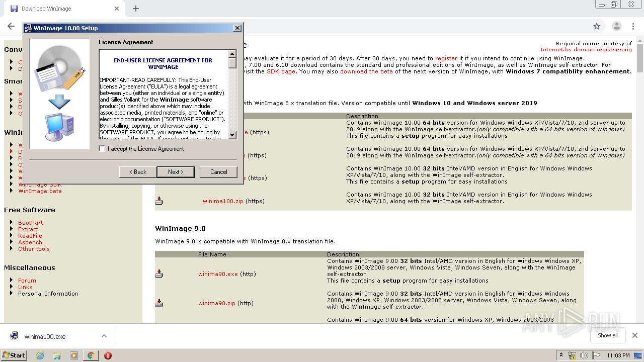Image resolution: width=644 pixels, height=362 pixels.
Task: Open WinImage beta sidebar link
Action: click(x=40, y=191)
